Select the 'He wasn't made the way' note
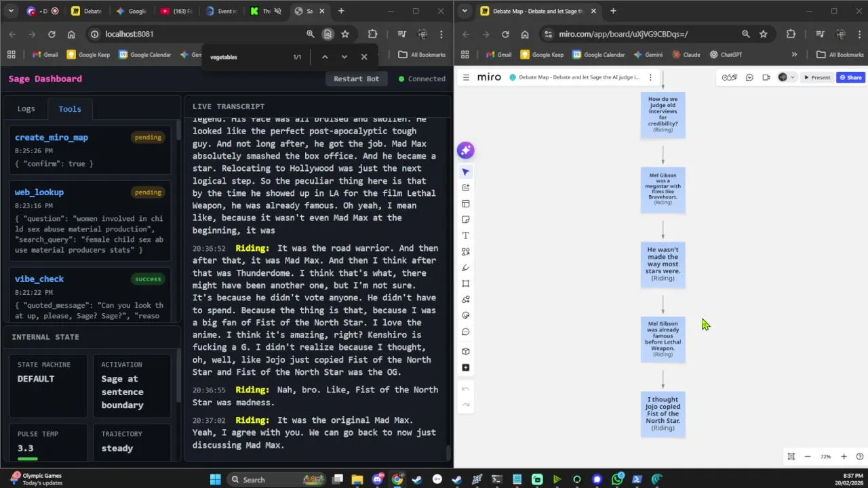The image size is (868, 488). coord(663,264)
